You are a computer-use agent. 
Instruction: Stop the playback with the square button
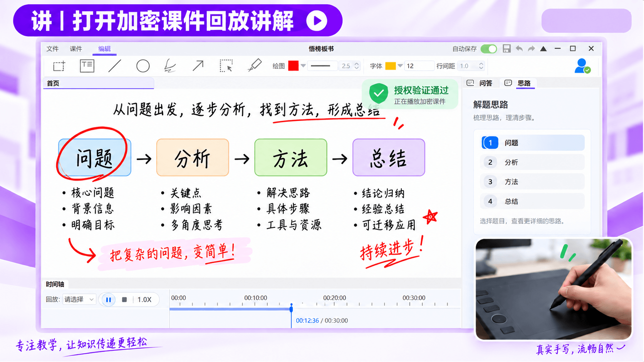(124, 300)
